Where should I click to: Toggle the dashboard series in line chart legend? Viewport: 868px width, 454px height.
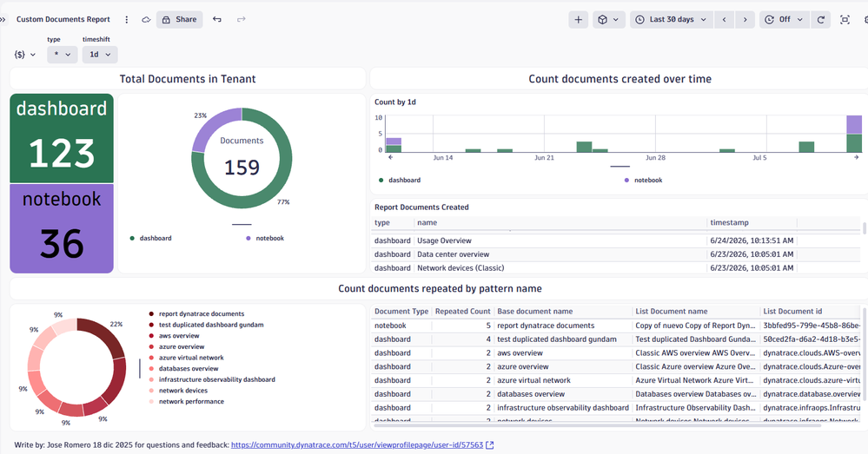[399, 181]
